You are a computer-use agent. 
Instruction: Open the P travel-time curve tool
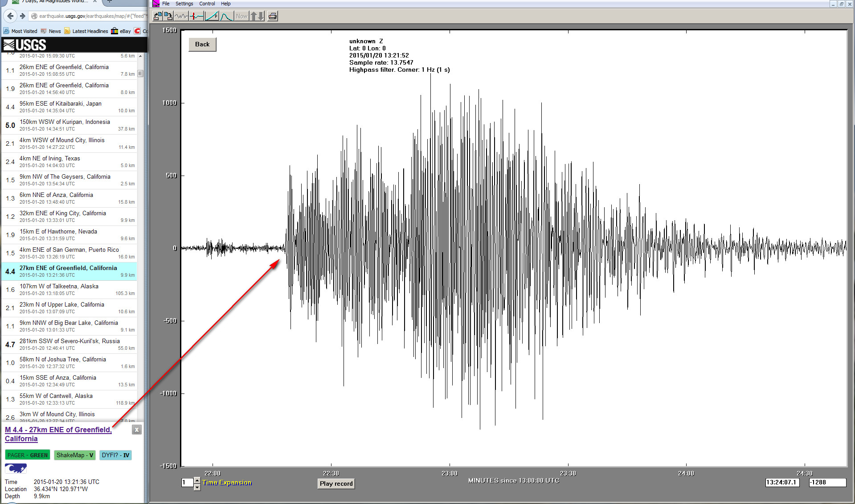coord(212,16)
